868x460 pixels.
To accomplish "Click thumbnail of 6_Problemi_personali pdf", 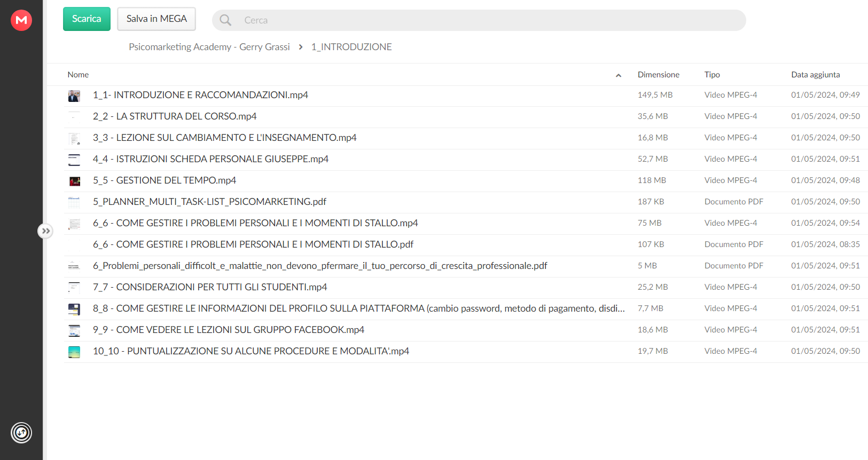I will [74, 266].
